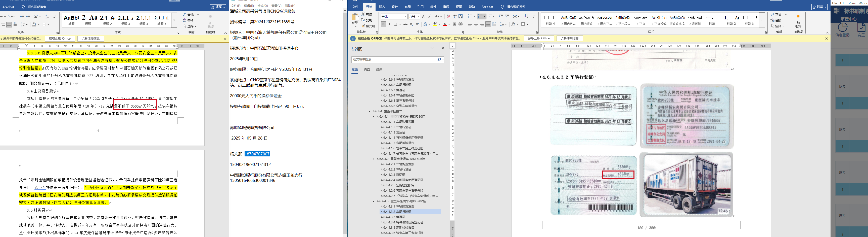
Task: Toggle justify alignment in left Word window
Action: (x=9, y=24)
